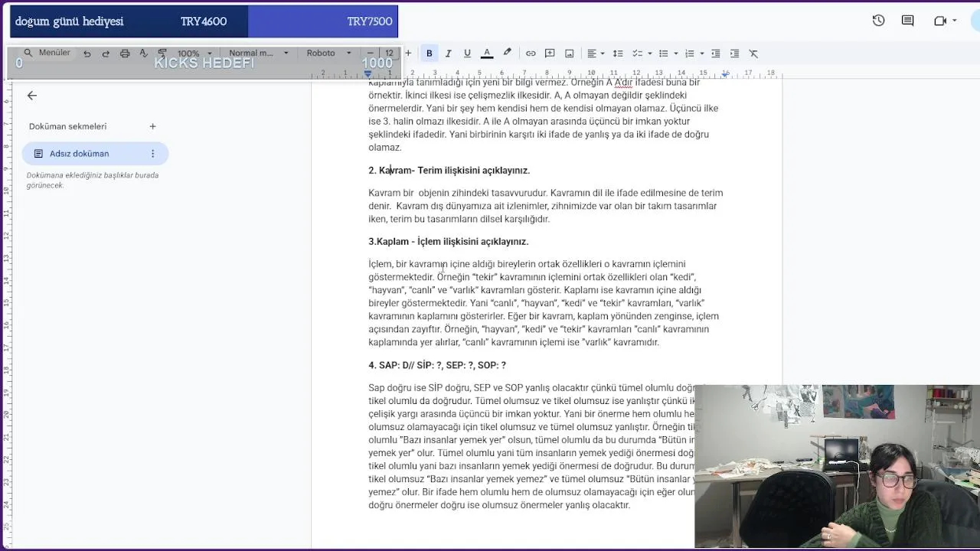
Task: Expand the numbered list options arrow
Action: click(701, 54)
